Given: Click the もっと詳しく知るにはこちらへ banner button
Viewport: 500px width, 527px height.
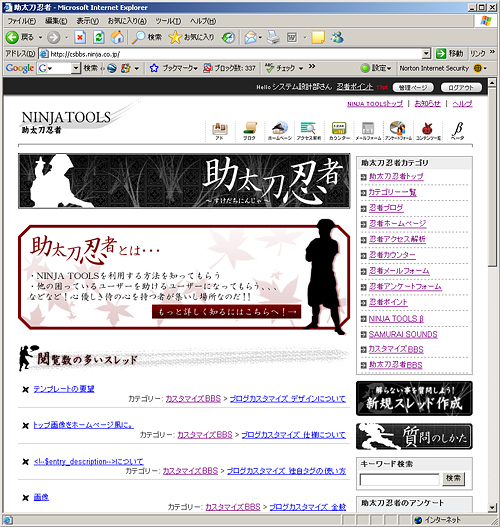Looking at the screenshot, I should pos(226,312).
